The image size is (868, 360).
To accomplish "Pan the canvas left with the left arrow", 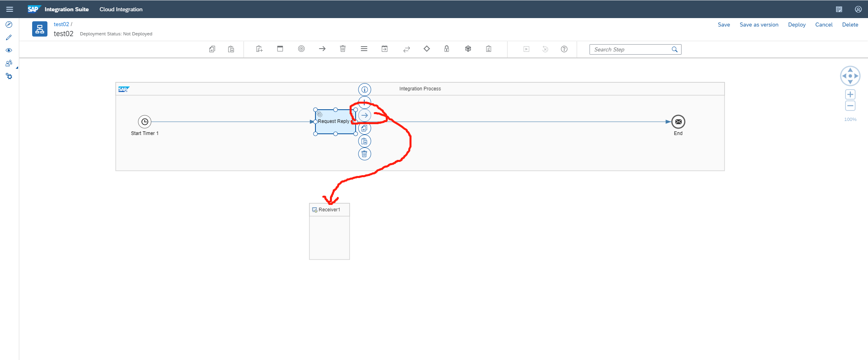I will [x=844, y=76].
